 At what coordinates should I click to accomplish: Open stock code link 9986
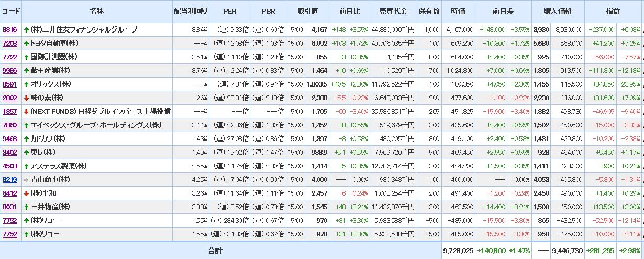tap(9, 71)
